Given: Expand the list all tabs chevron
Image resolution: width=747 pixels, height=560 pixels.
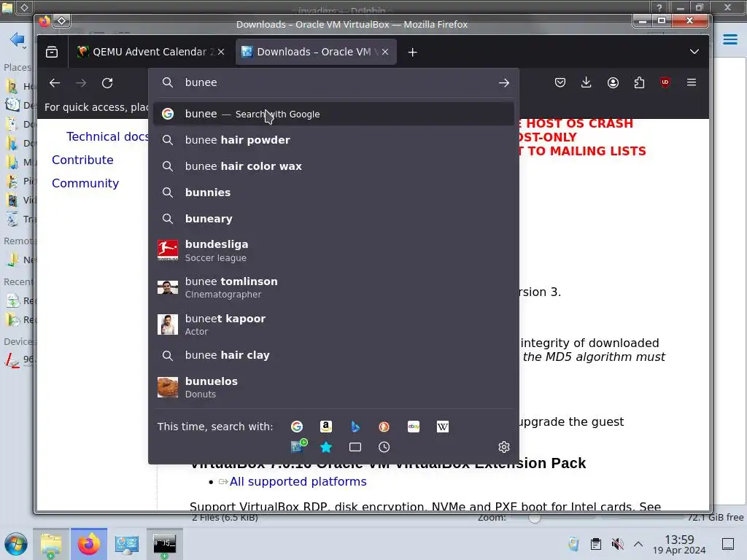Looking at the screenshot, I should tap(694, 52).
